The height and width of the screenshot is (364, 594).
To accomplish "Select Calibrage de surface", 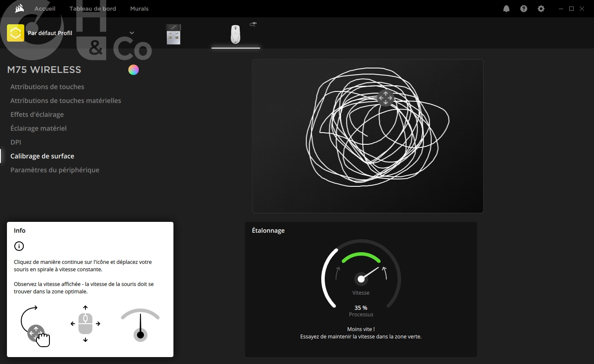I will [42, 156].
